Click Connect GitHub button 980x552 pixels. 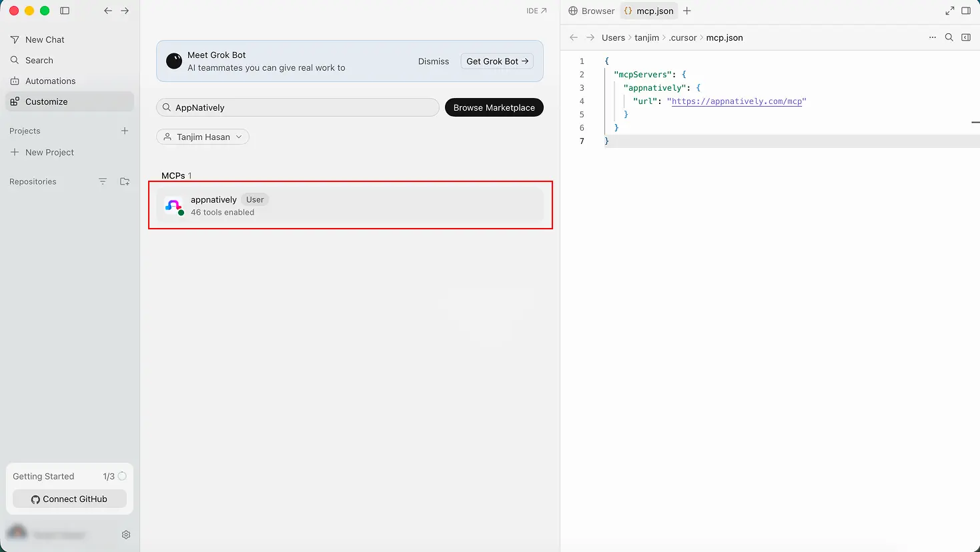69,499
